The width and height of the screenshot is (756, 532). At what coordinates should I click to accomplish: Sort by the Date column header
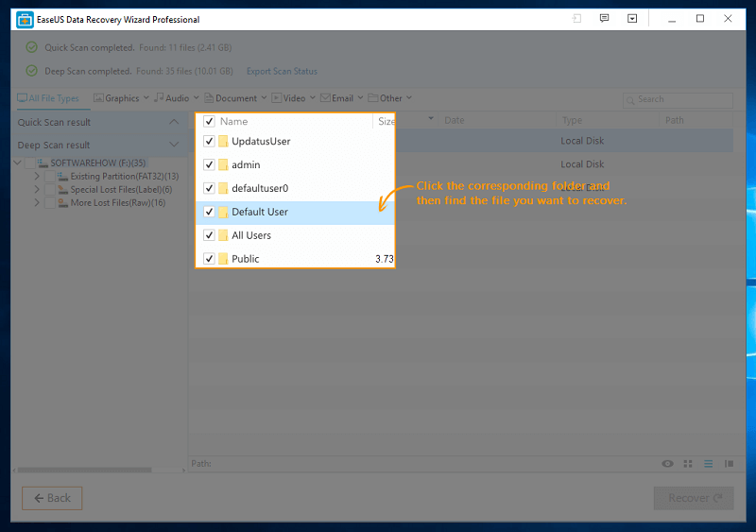click(x=455, y=120)
